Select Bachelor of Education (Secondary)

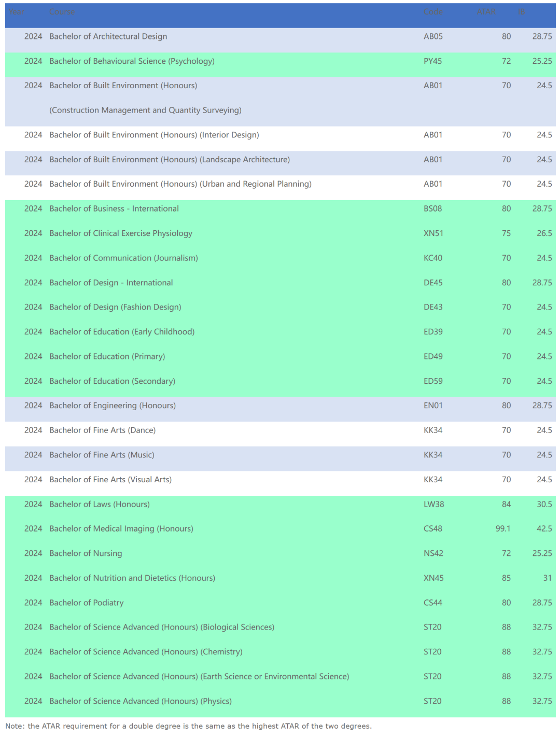coord(113,381)
